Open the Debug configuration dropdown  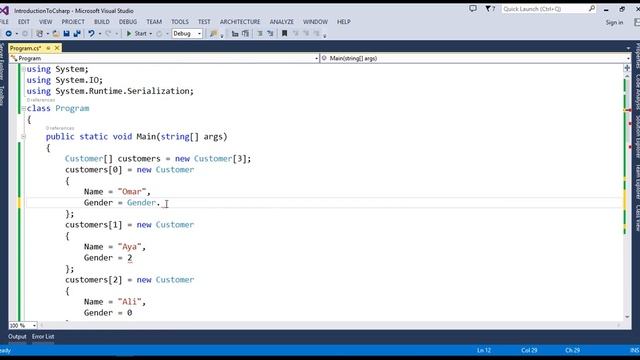point(187,33)
